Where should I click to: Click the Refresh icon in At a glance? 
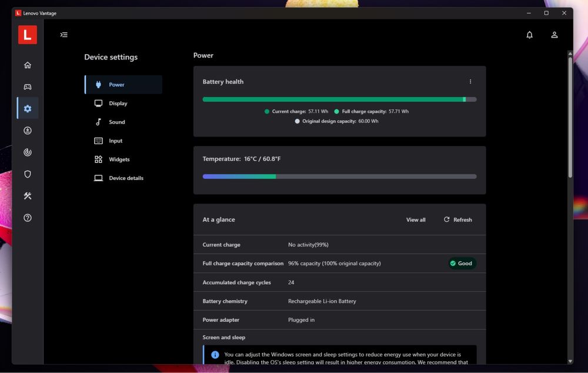click(446, 219)
